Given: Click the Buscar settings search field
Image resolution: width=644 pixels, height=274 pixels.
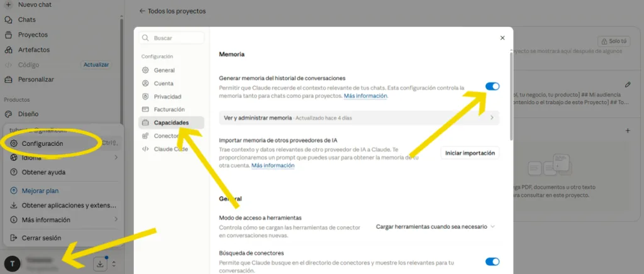Looking at the screenshot, I should (171, 38).
